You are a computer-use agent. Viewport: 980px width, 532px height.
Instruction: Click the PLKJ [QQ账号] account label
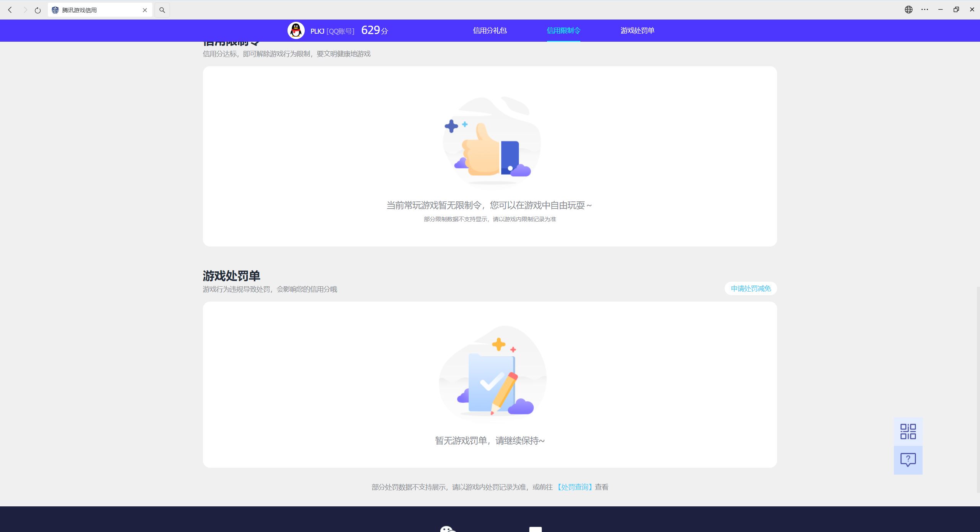332,30
